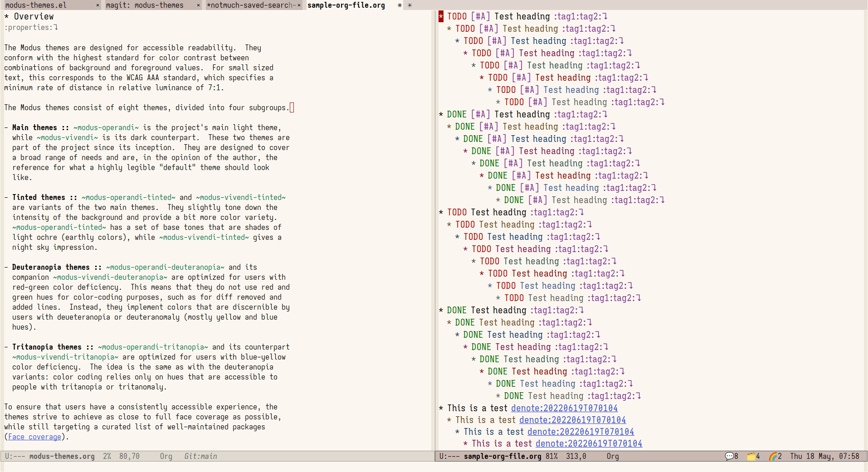Click the ~modus-vivendi~ code text

click(x=67, y=138)
